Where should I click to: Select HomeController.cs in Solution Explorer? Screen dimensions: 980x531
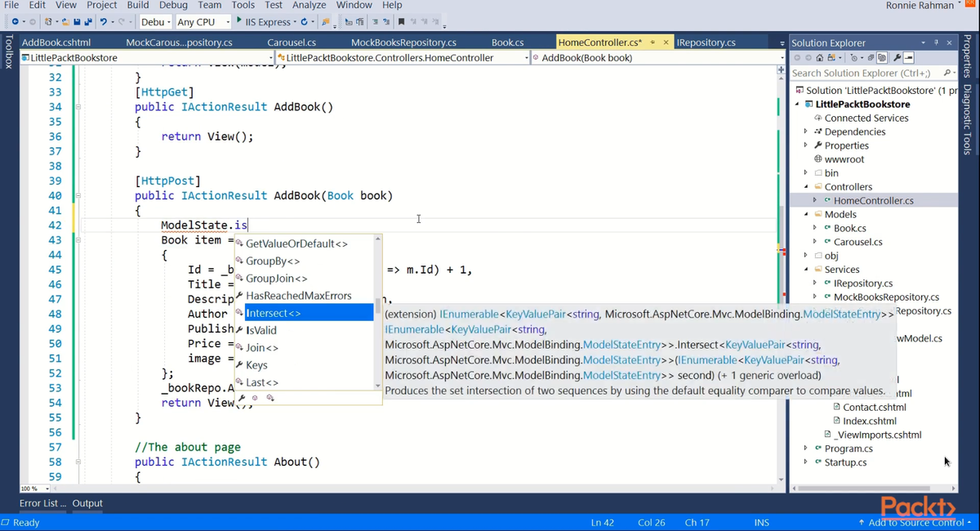point(873,200)
